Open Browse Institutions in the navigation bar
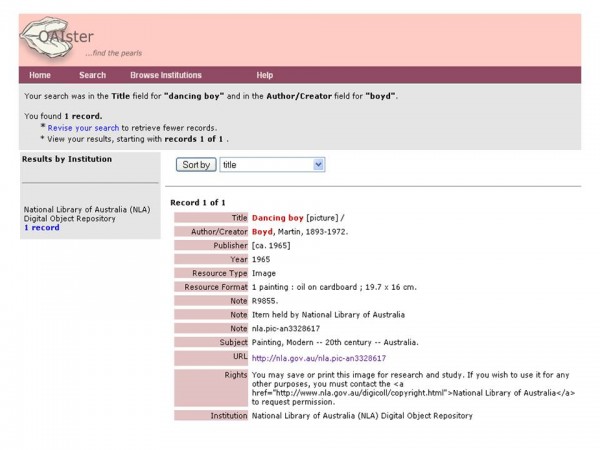The image size is (600, 450). 166,75
